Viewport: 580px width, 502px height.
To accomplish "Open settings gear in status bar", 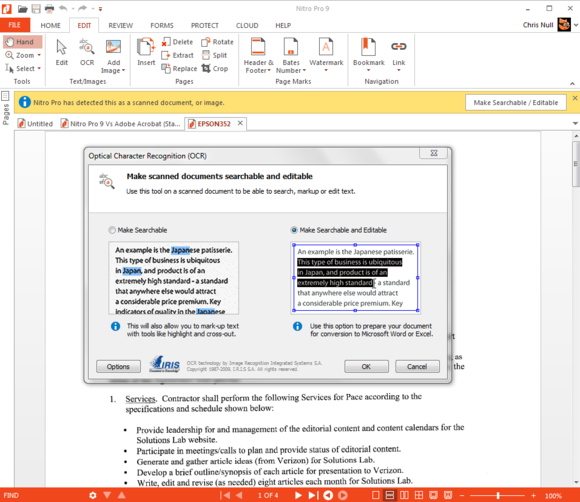I will (92, 495).
